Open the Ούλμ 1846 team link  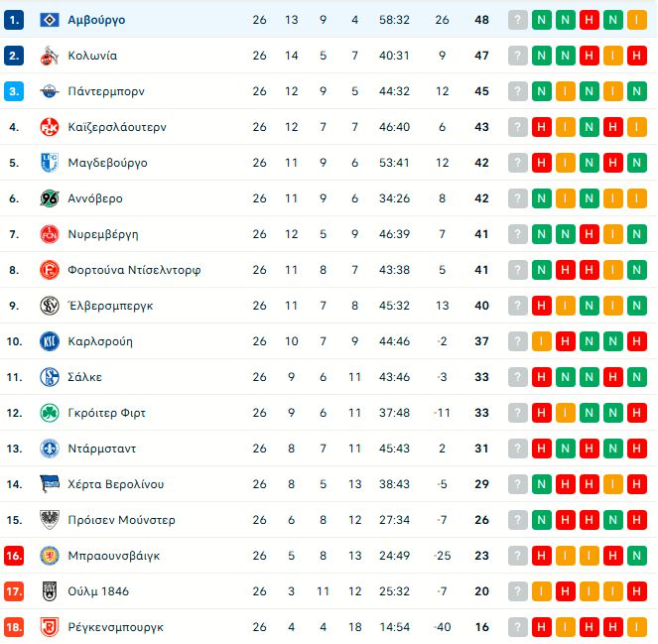[98, 591]
